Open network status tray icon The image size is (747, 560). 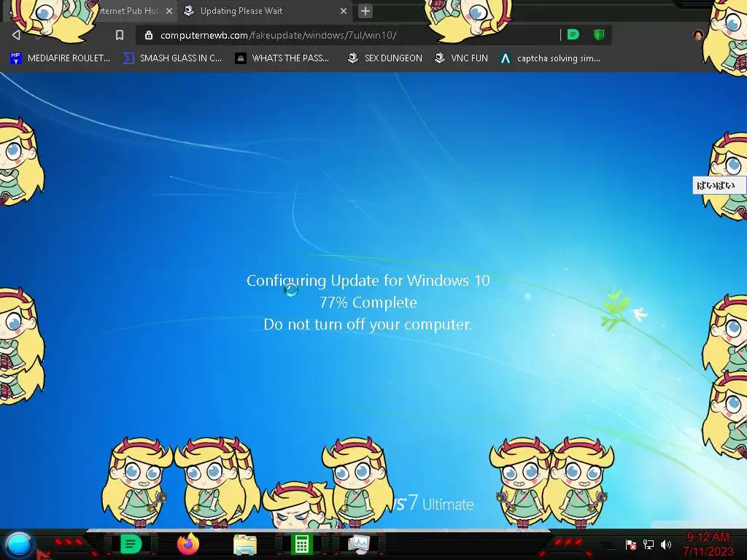coord(649,544)
